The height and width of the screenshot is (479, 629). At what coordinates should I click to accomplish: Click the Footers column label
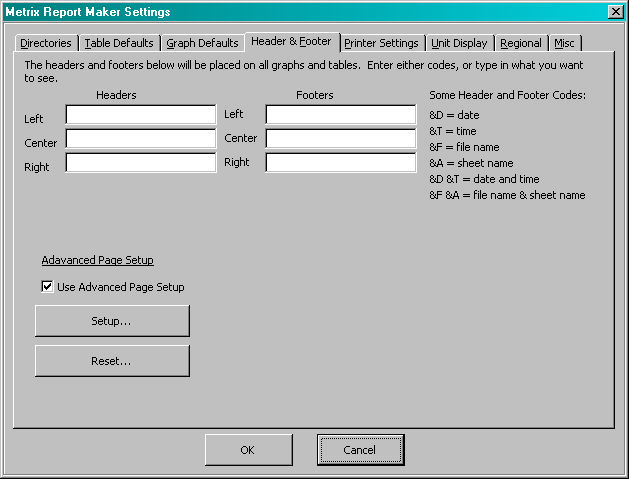[x=315, y=95]
